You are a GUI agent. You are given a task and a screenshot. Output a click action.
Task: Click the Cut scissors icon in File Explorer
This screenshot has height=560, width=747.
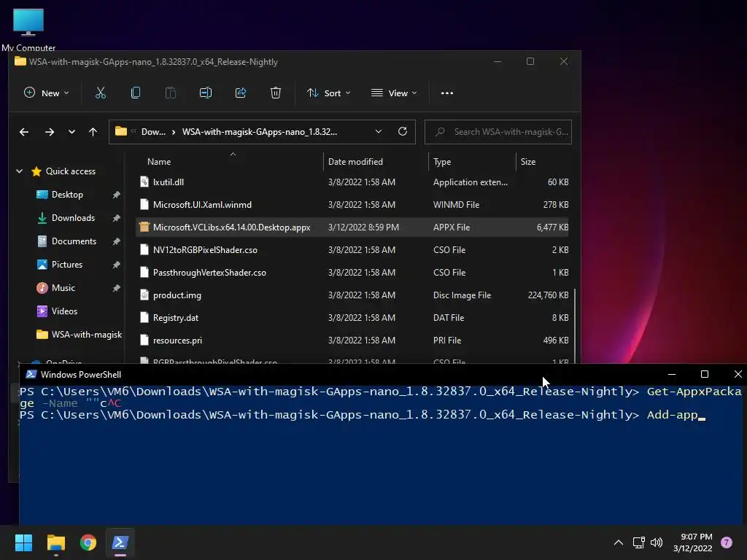coord(101,93)
